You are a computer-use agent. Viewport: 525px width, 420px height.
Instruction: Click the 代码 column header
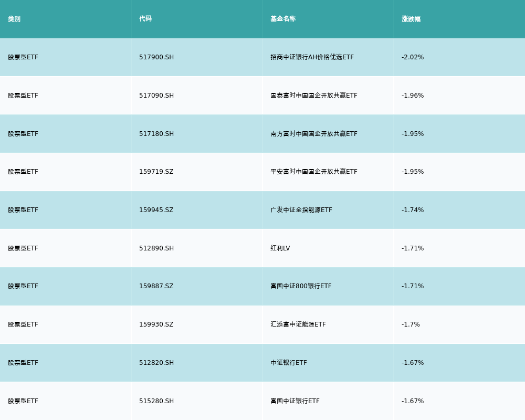tap(145, 19)
